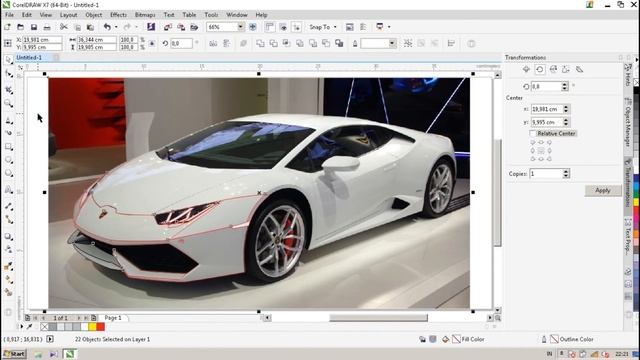Switch to Size in the Transformations docker
Image resolution: width=640 pixels, height=360 pixels.
coord(566,69)
